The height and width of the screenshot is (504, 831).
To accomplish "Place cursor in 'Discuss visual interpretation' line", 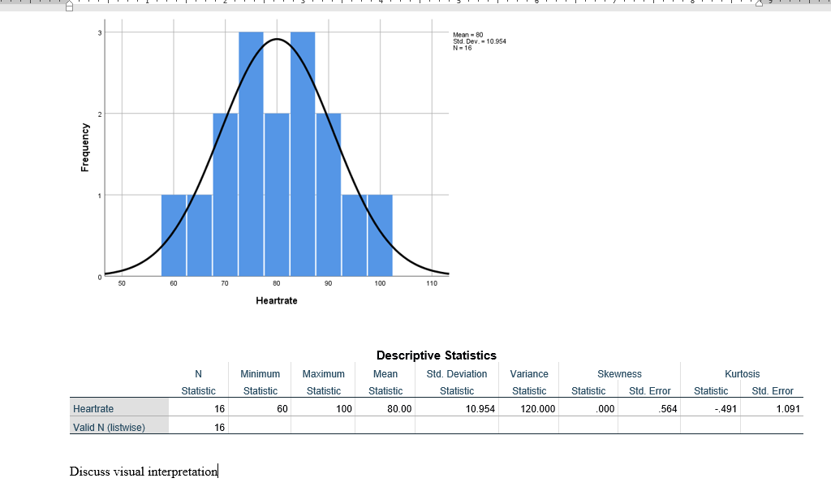I will [144, 472].
